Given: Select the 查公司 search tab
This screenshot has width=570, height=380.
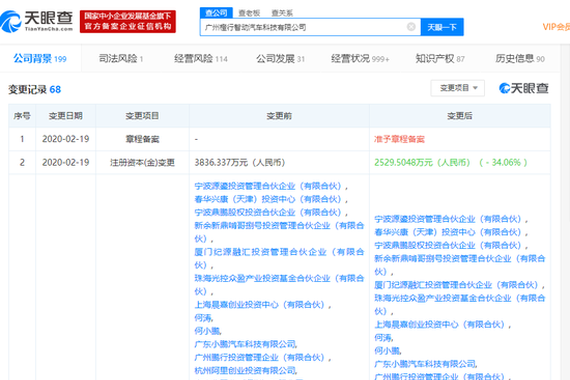Looking at the screenshot, I should [216, 13].
